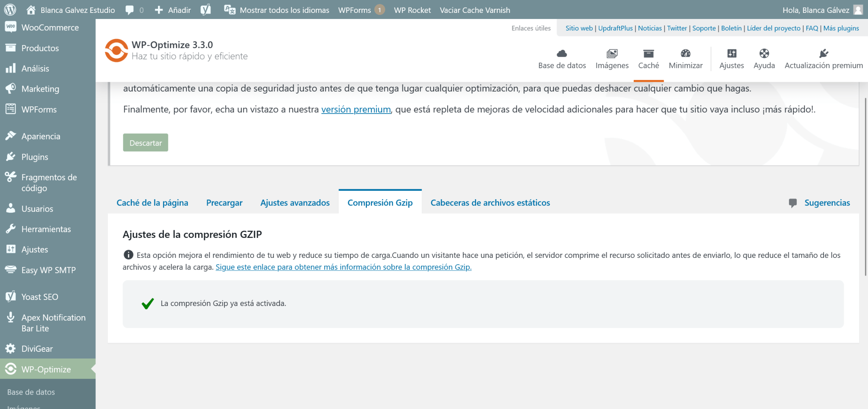Click the Herramientas wrench icon
Image resolution: width=868 pixels, height=409 pixels.
click(x=11, y=229)
